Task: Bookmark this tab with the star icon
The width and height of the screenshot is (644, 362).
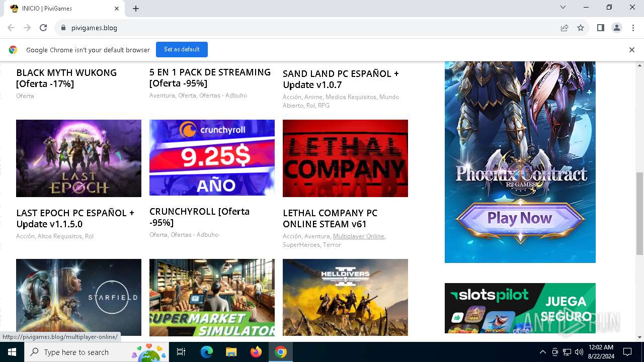Action: coord(581,28)
